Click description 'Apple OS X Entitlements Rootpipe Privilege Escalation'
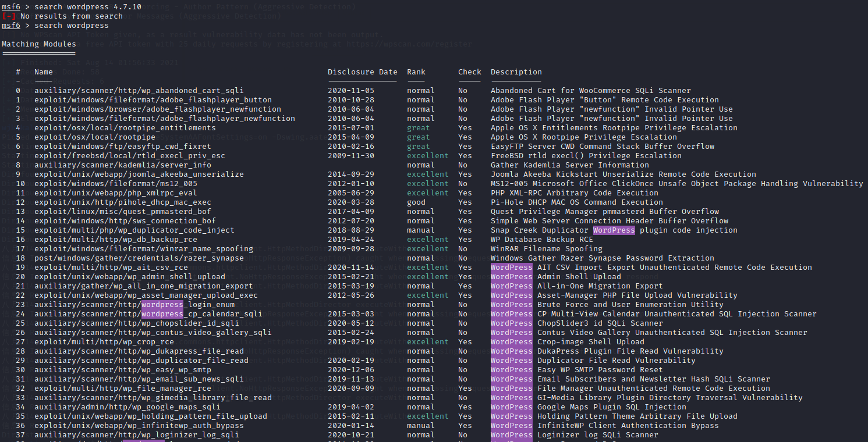 [x=614, y=128]
